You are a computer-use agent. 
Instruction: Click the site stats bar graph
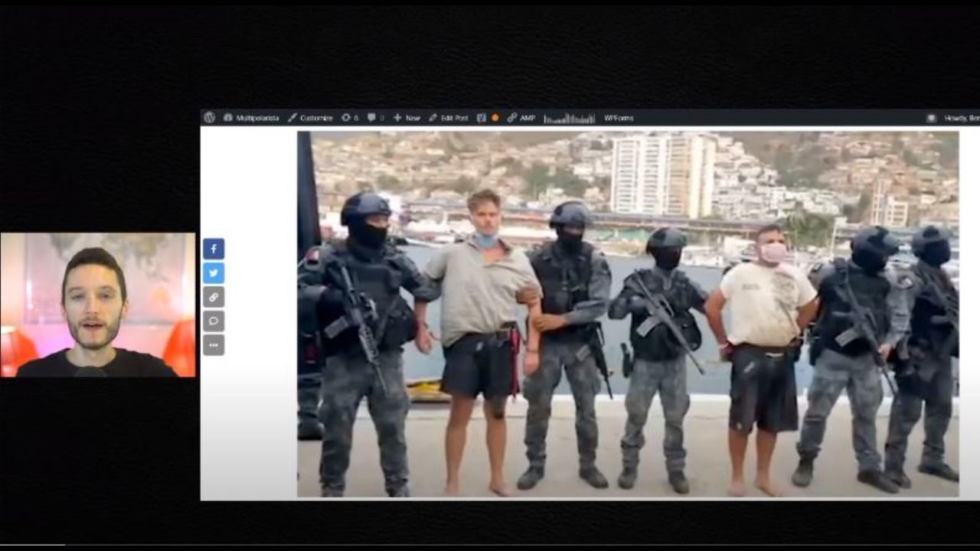click(x=569, y=118)
